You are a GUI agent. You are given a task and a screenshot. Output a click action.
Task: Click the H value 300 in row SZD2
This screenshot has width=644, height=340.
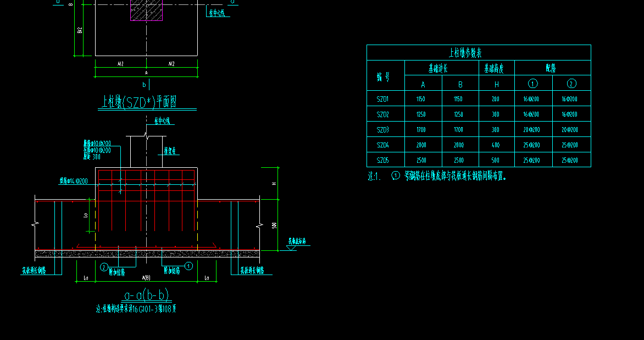495,114
